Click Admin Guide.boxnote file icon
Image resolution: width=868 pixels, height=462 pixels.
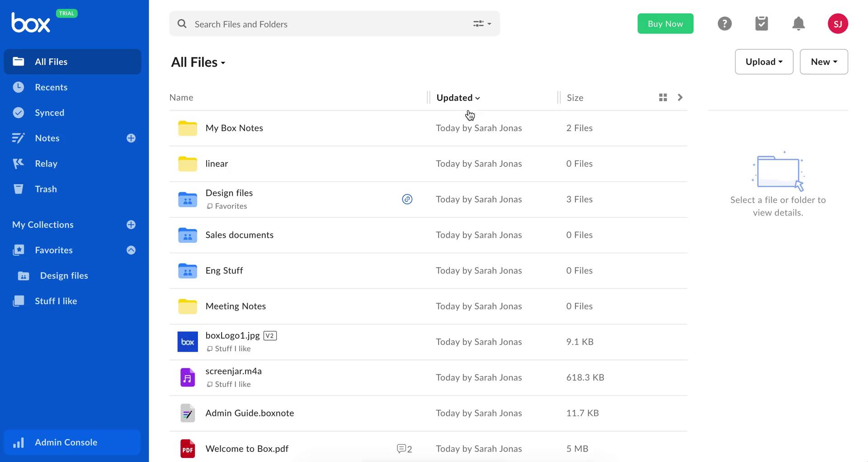coord(188,413)
